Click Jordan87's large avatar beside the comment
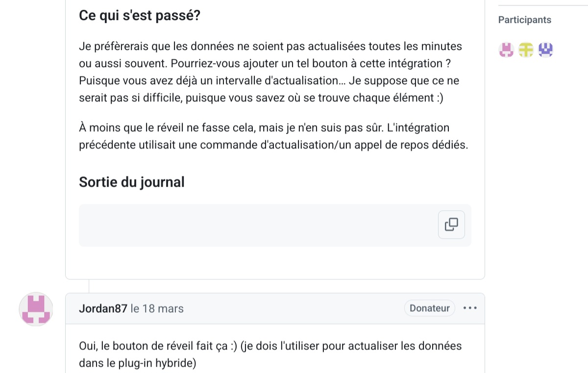This screenshot has height=373, width=588. coord(35,310)
